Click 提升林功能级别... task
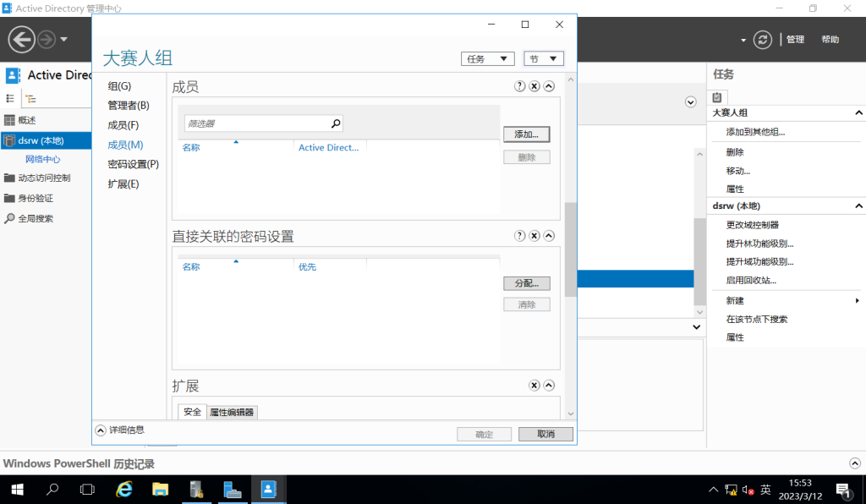 (759, 244)
